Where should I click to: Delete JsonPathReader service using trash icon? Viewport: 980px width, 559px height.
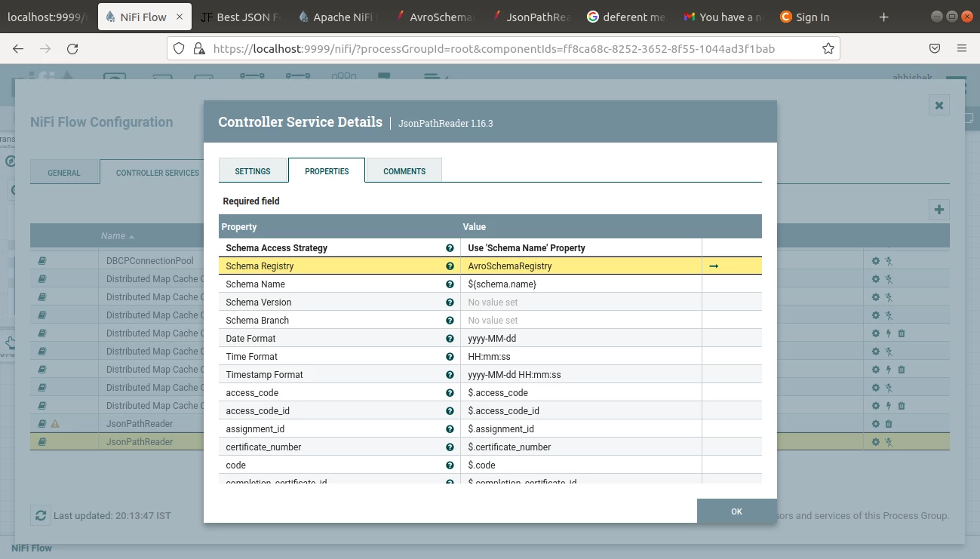pyautogui.click(x=889, y=424)
